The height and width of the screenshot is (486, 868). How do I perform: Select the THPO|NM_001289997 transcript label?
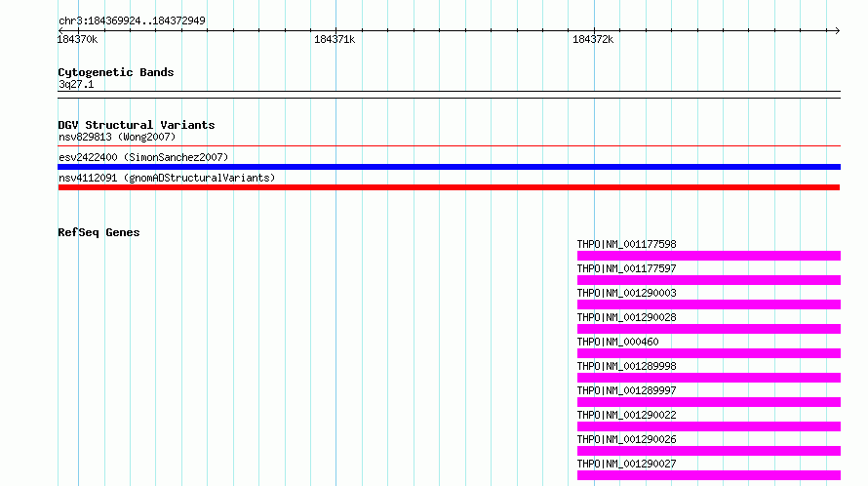[627, 390]
